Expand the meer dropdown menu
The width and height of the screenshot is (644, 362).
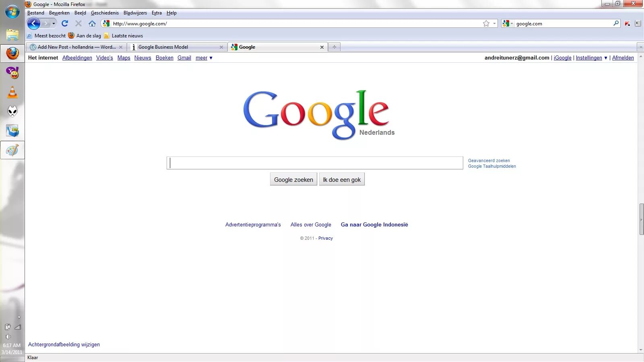pyautogui.click(x=204, y=58)
